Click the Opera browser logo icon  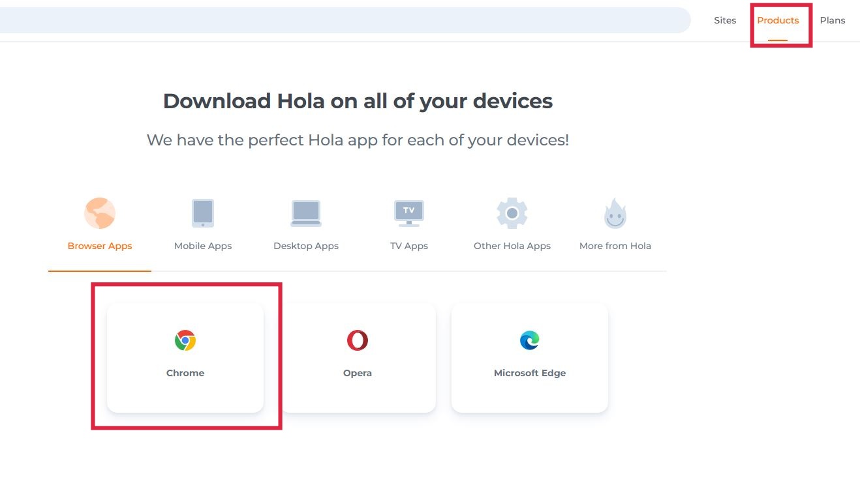[358, 340]
